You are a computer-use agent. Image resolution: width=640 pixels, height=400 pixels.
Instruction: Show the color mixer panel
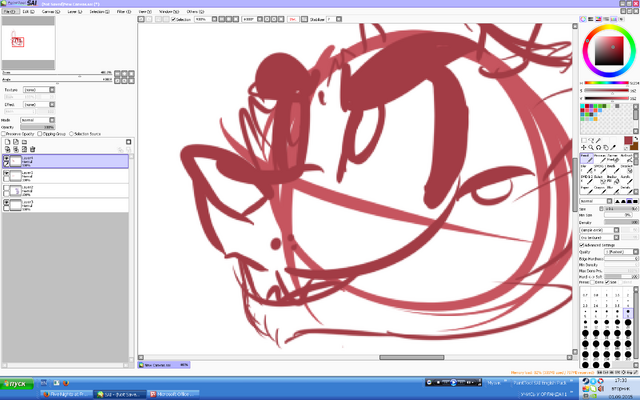tap(606, 19)
